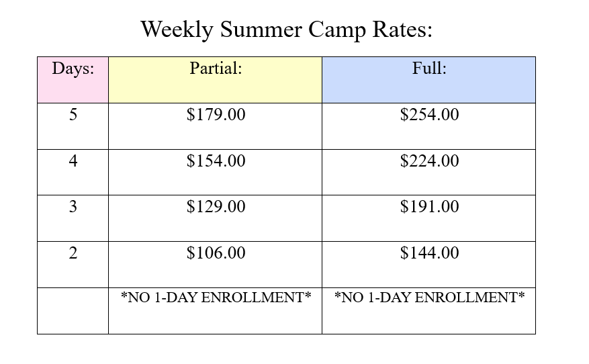Click the empty bottom-left table cell
The image size is (589, 364).
[73, 310]
